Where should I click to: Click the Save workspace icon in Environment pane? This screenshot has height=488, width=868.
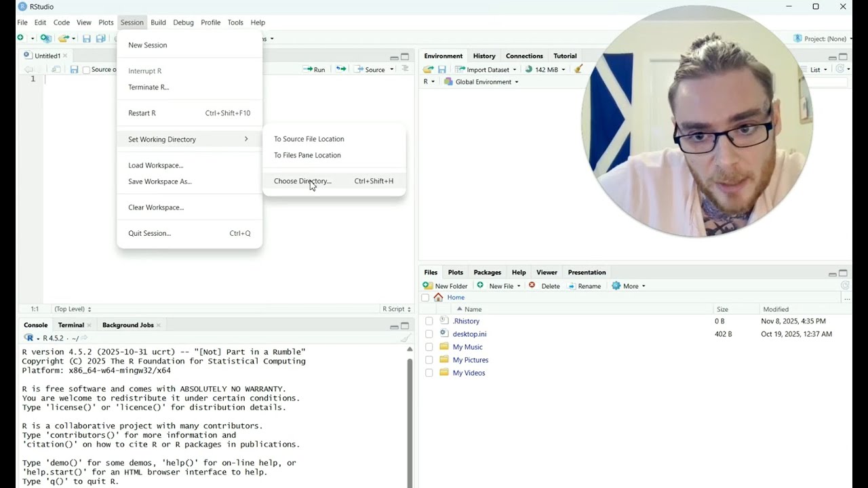(x=442, y=69)
